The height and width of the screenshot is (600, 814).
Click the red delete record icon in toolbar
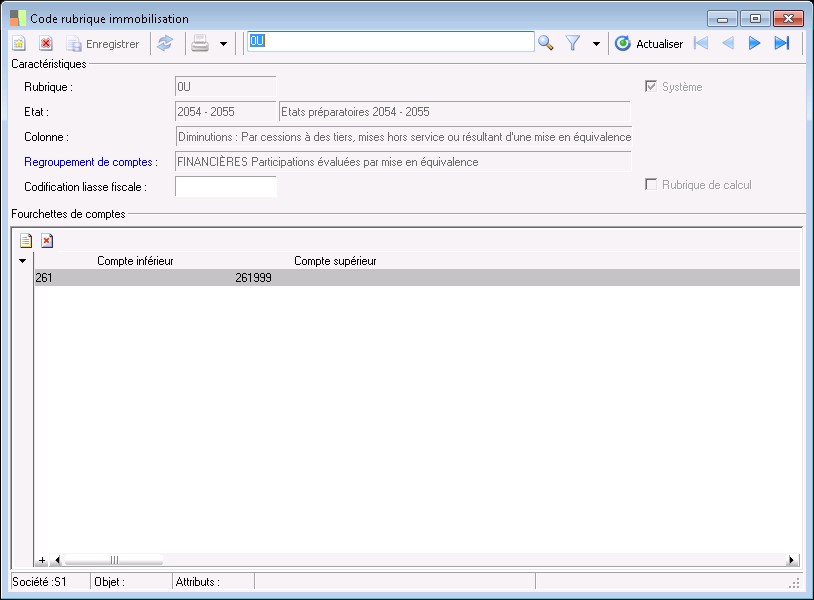point(45,43)
